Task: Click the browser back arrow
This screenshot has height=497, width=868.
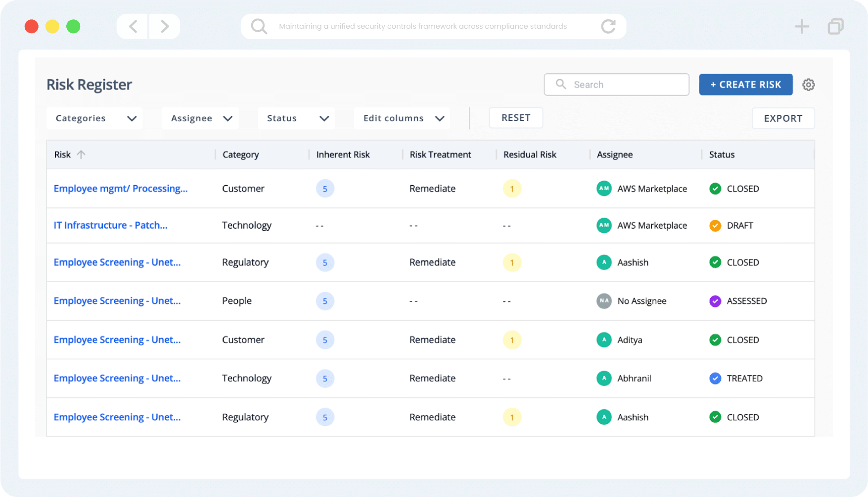Action: pos(133,26)
